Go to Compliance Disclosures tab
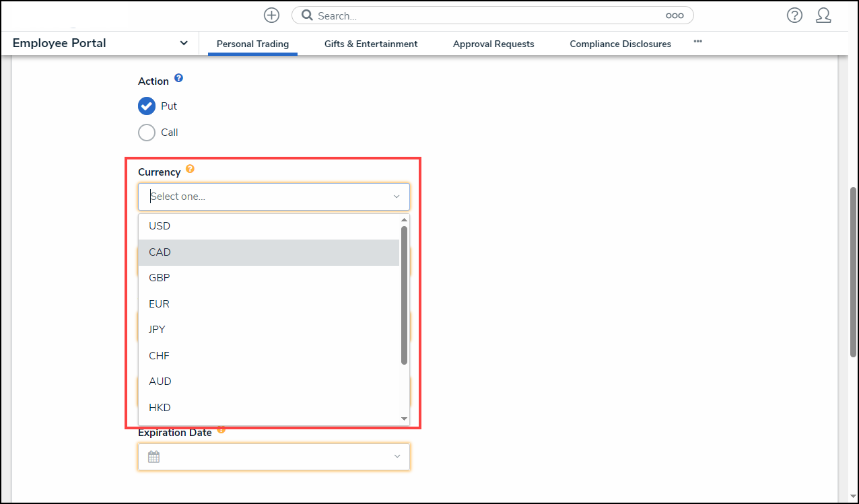This screenshot has height=504, width=859. (620, 44)
